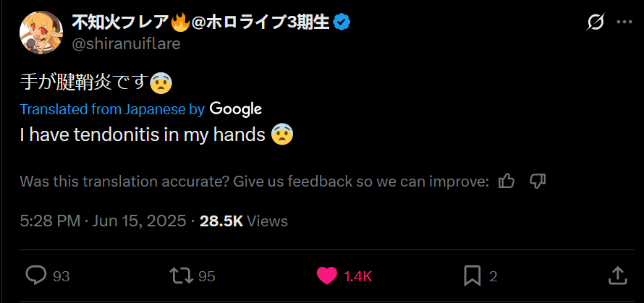Click the reply speech bubble icon
Viewport: 644px width, 303px height.
click(x=36, y=276)
